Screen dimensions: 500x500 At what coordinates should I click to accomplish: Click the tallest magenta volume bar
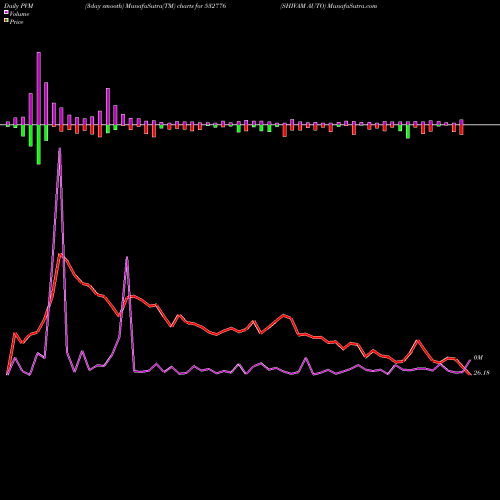coord(39,88)
